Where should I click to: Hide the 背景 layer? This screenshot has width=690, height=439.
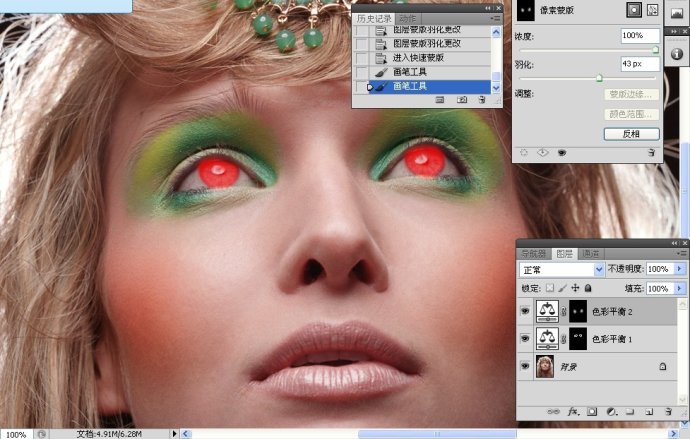coord(525,366)
